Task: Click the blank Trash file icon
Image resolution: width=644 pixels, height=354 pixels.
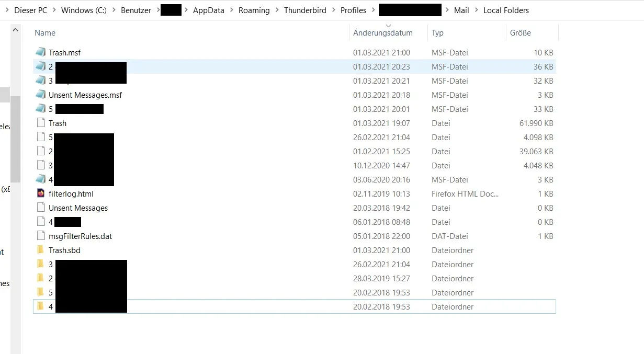Action: coord(41,123)
